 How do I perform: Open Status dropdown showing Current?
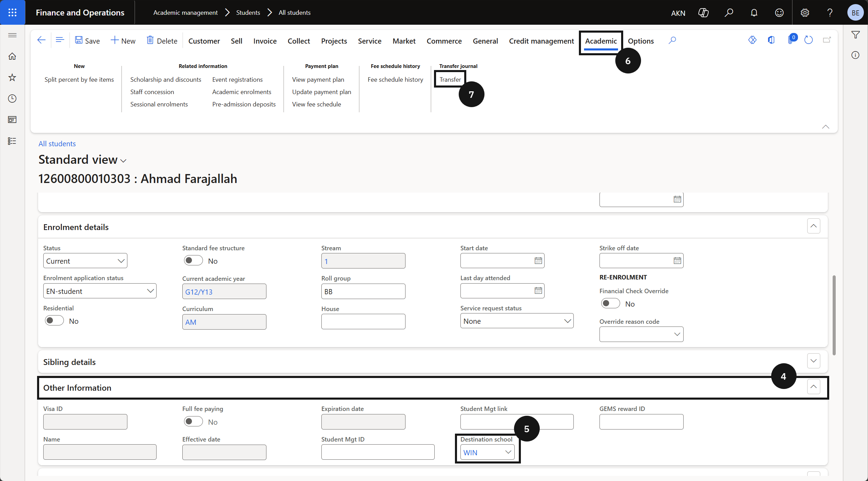(85, 261)
